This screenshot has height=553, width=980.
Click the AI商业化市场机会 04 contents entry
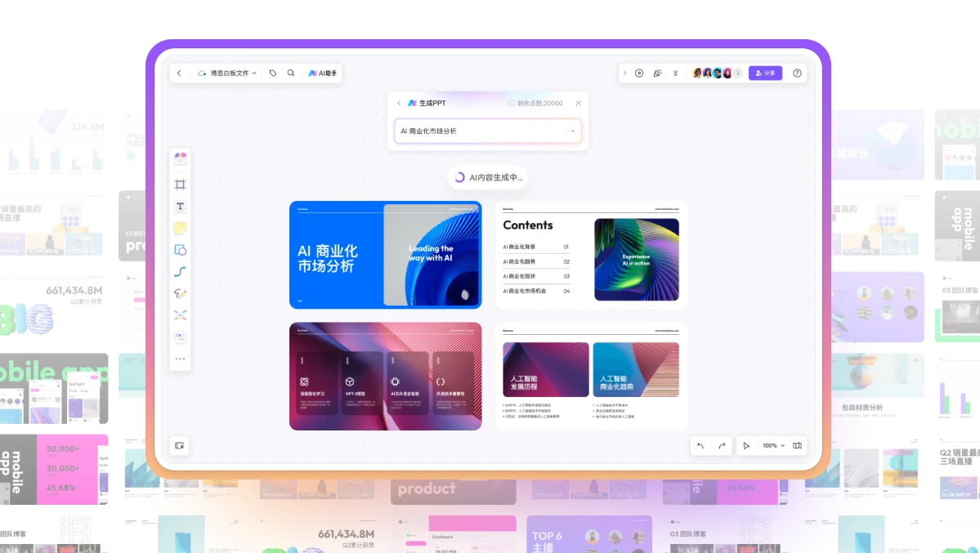[536, 291]
